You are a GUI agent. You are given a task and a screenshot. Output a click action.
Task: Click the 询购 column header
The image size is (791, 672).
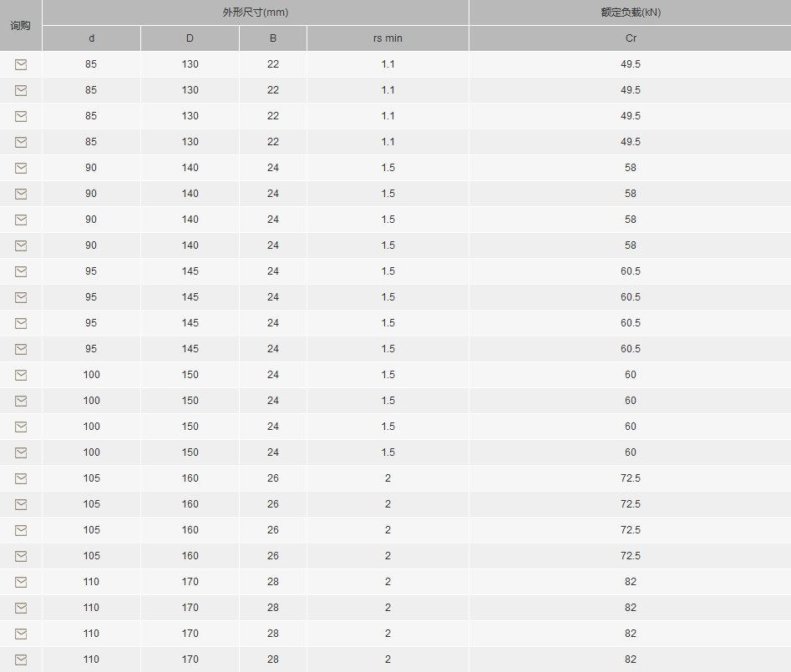click(21, 25)
